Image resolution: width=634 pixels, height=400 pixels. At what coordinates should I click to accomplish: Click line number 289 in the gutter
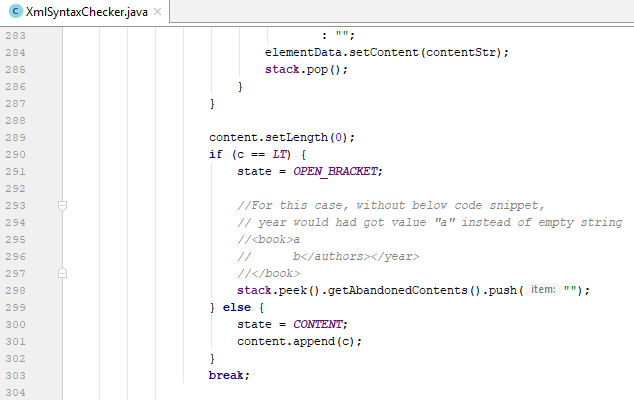point(15,138)
